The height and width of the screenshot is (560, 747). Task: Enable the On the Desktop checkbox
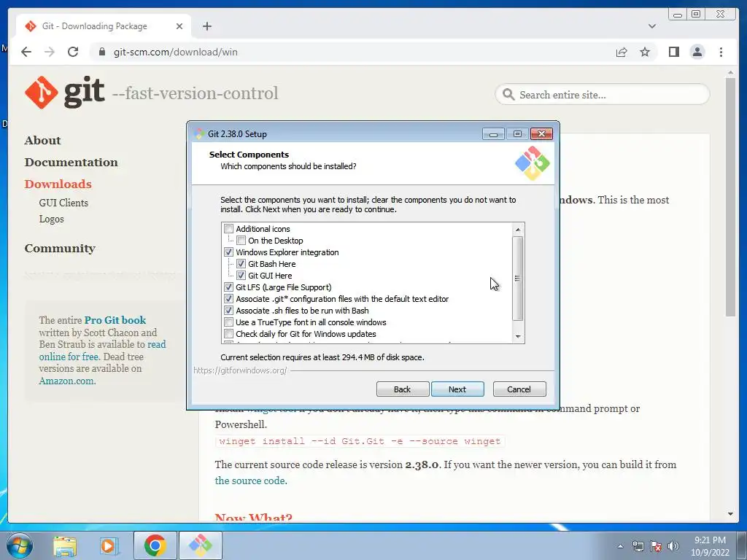click(241, 241)
